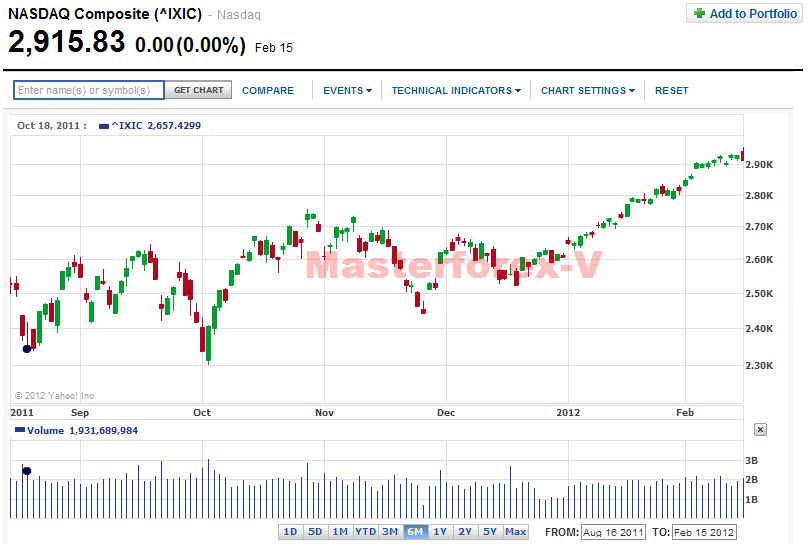Open the Events dropdown menu
The image size is (808, 544).
coord(347,91)
